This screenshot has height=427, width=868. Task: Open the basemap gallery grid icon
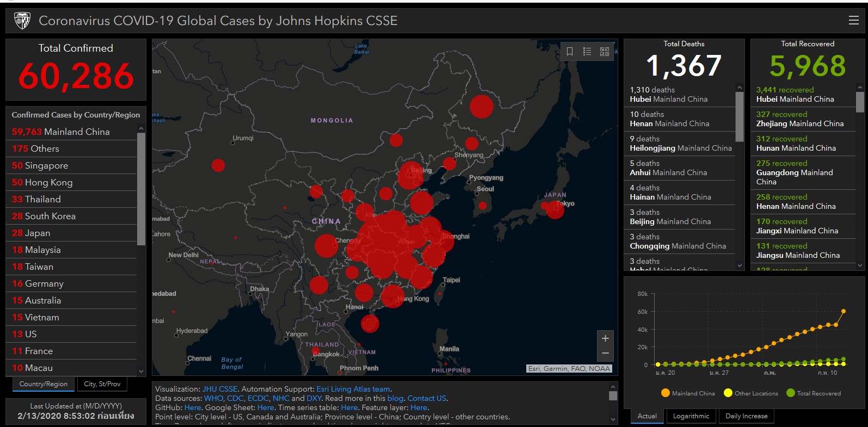pyautogui.click(x=605, y=51)
